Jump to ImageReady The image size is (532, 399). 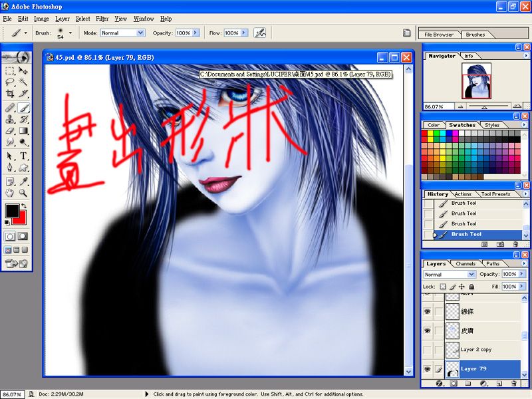click(x=16, y=263)
